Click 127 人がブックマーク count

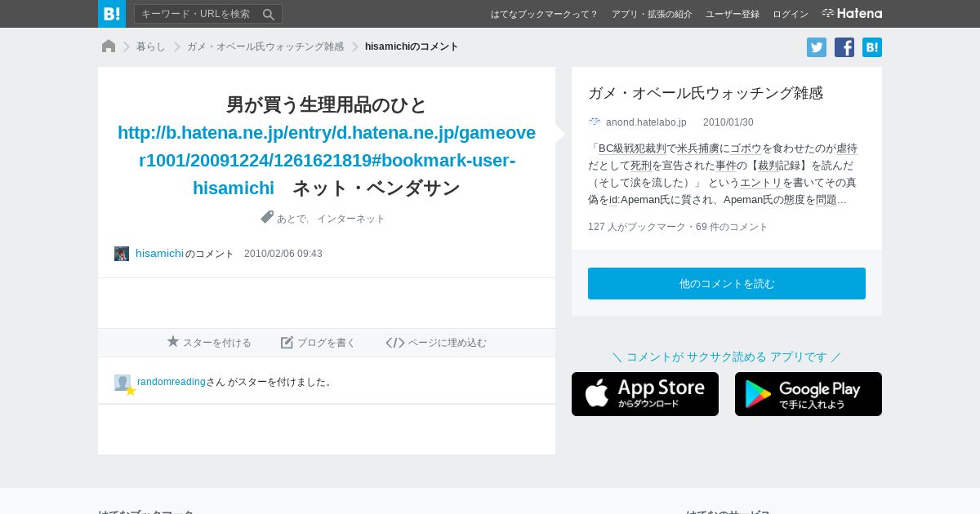tap(637, 227)
